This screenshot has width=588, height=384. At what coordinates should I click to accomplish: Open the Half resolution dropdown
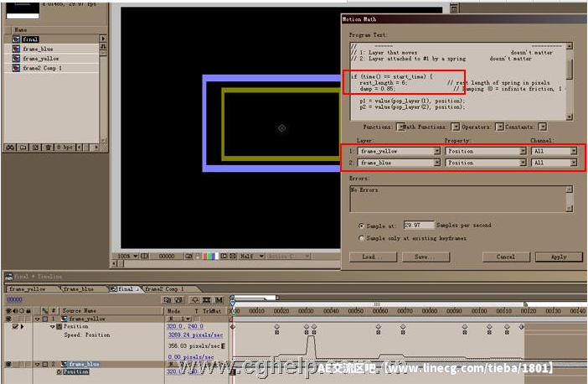(252, 256)
